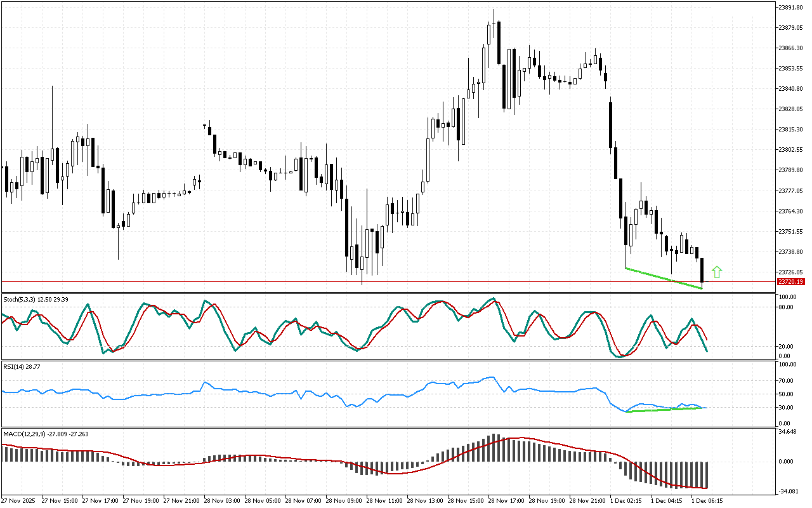This screenshot has width=812, height=508.
Task: Click the 23802.55 price scale label
Action: [790, 150]
